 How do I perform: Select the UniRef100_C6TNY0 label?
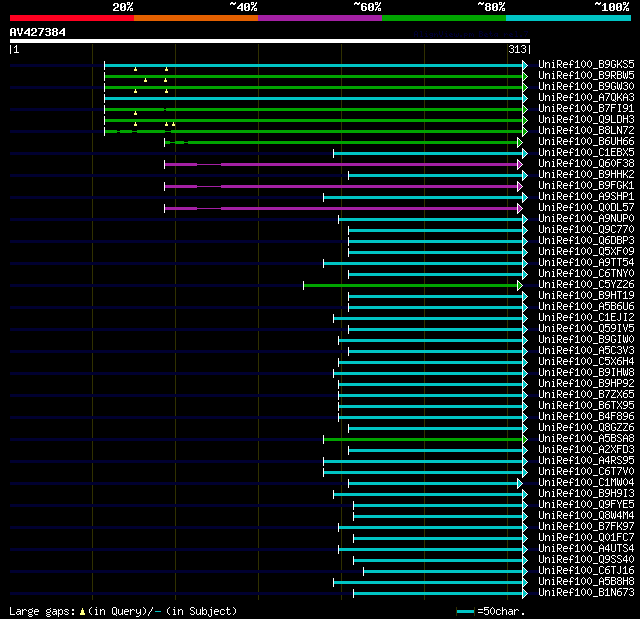[586, 274]
